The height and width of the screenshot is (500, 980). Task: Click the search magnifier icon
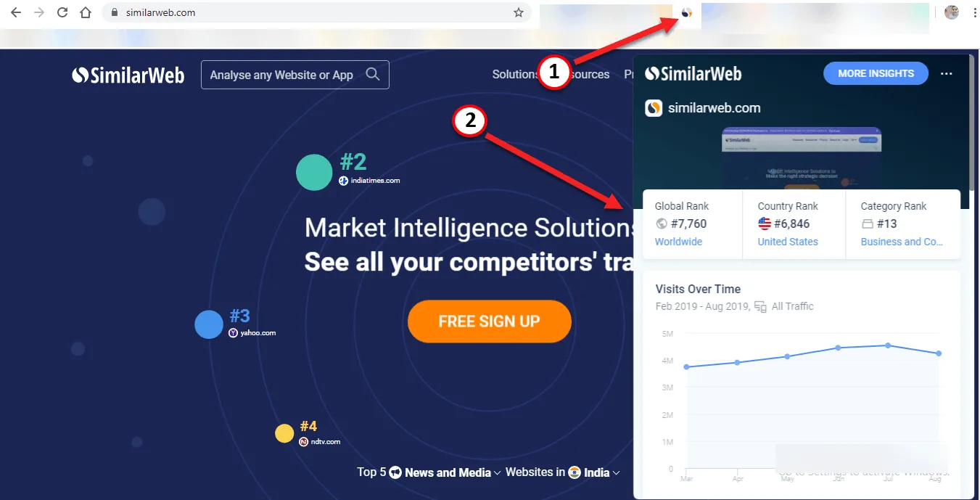coord(373,74)
